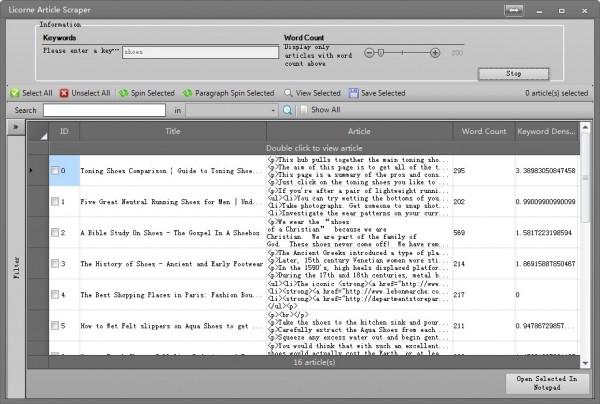Focus the keyword input field
600x404 pixels.
coord(201,52)
